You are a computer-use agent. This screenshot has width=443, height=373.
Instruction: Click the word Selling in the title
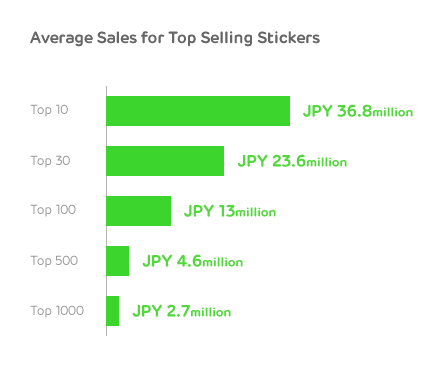227,38
